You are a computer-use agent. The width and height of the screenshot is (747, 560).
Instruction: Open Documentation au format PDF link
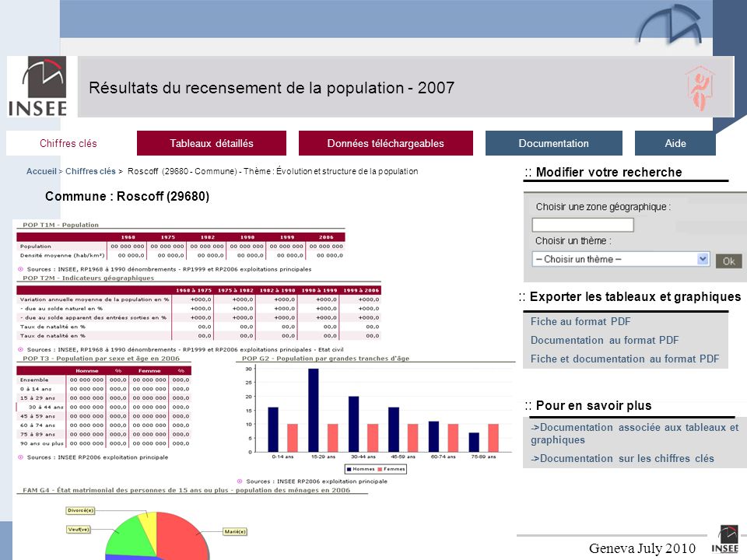coord(605,340)
